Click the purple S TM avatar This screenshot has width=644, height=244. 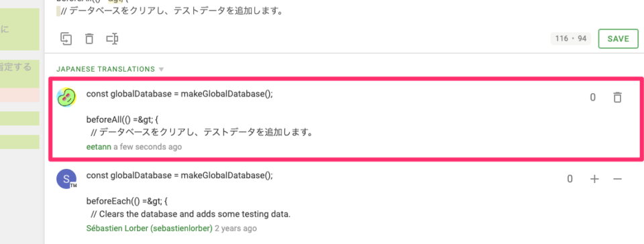click(x=66, y=179)
